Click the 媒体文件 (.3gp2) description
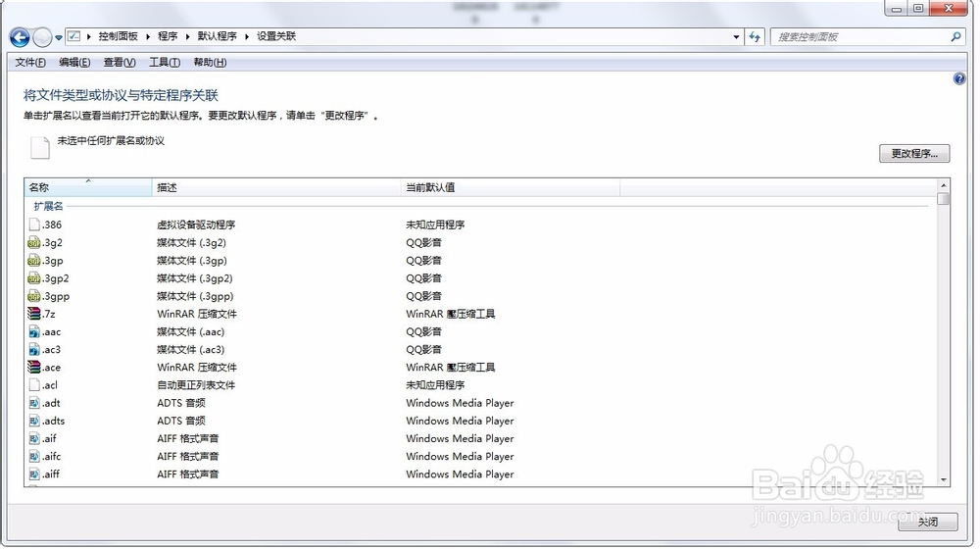 tap(195, 278)
